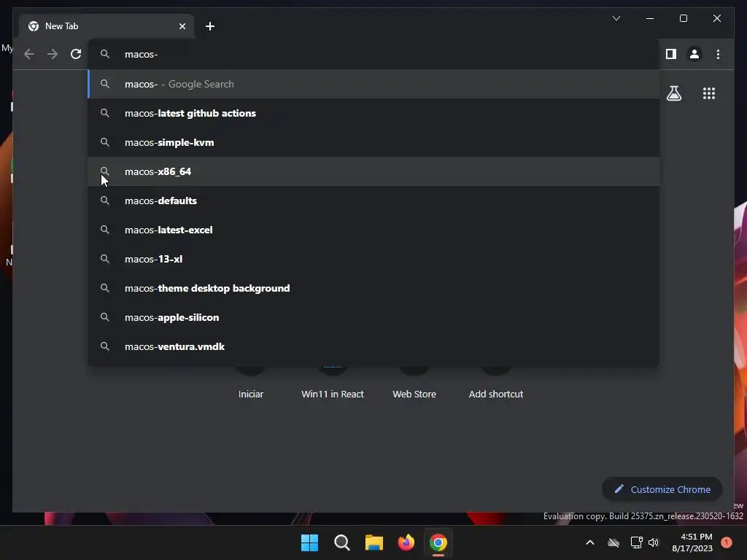
Task: Click the cloud sync tray icon
Action: [x=614, y=542]
